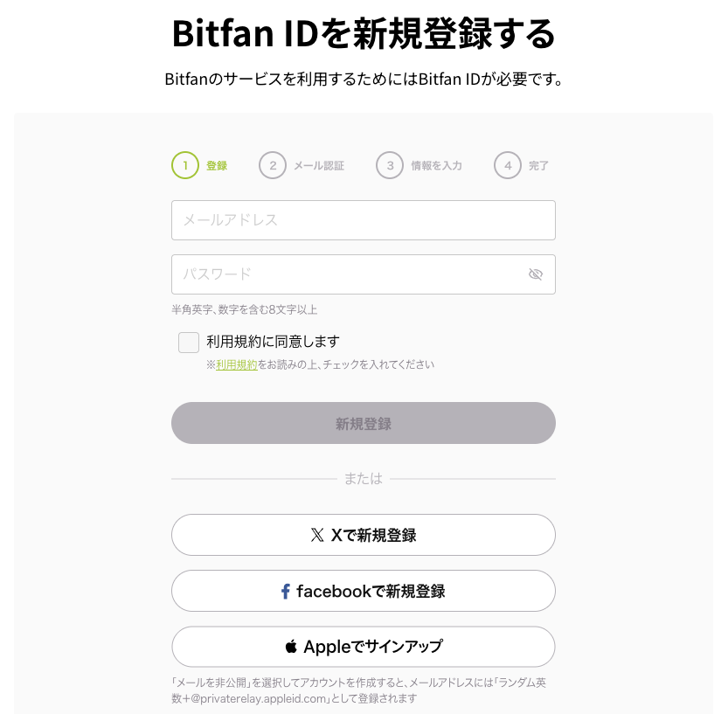This screenshot has height=714, width=728.
Task: Click step 2 circle icon
Action: pyautogui.click(x=273, y=165)
